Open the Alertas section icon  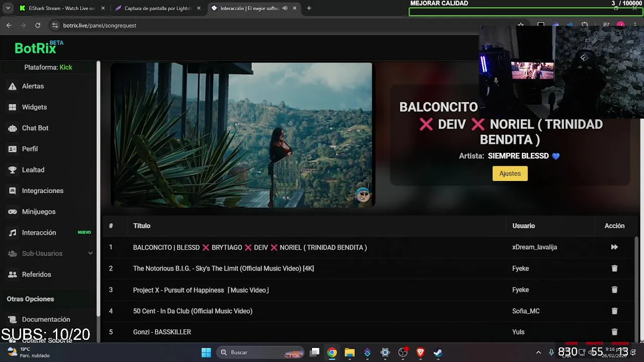click(x=13, y=86)
